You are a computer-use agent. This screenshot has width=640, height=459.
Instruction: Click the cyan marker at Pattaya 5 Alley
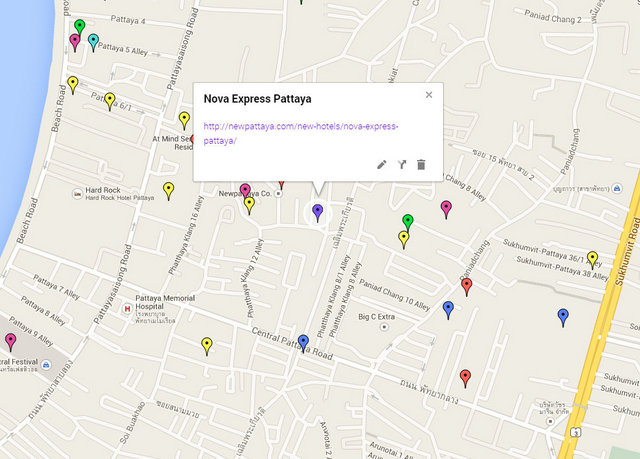pyautogui.click(x=93, y=43)
